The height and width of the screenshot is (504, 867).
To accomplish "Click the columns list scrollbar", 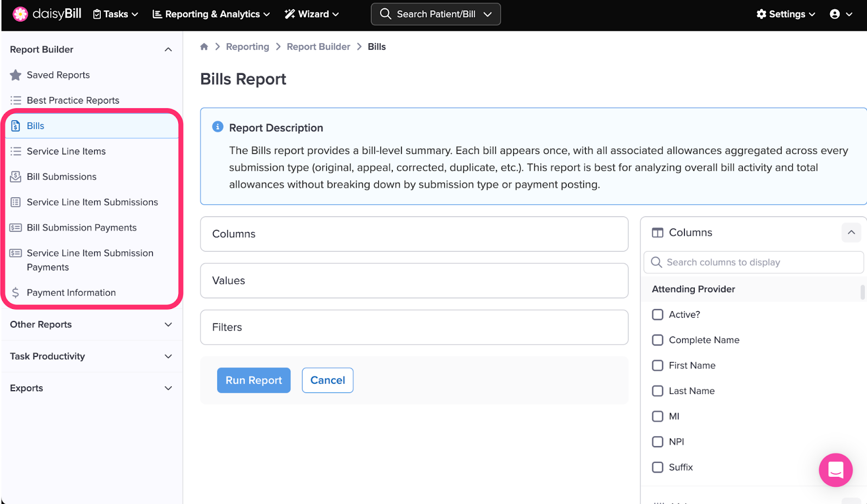I will click(862, 292).
